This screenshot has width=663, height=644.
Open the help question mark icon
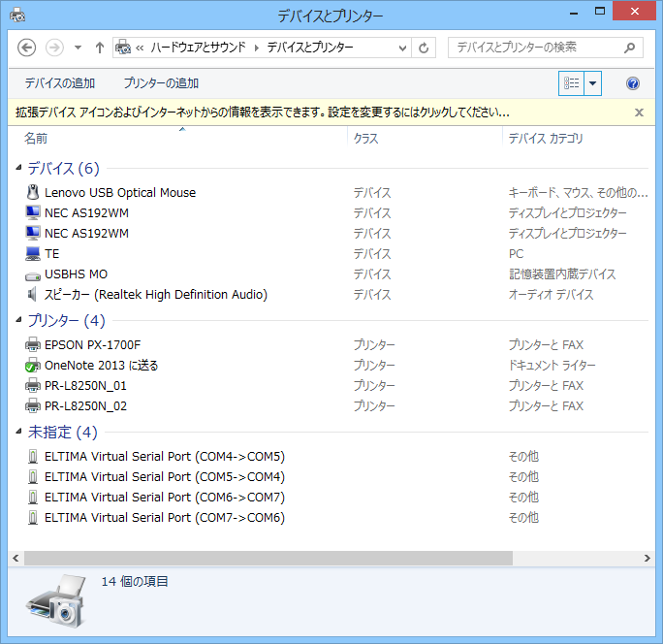(x=633, y=83)
